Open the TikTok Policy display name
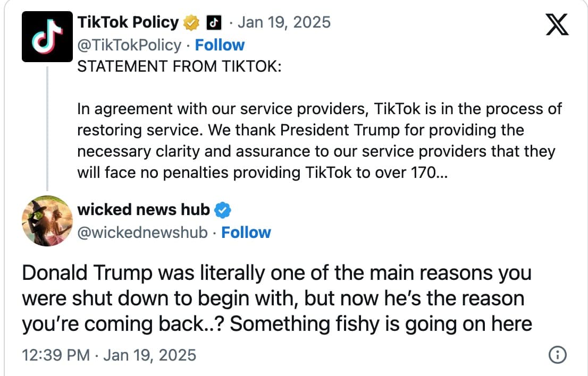 coord(128,22)
